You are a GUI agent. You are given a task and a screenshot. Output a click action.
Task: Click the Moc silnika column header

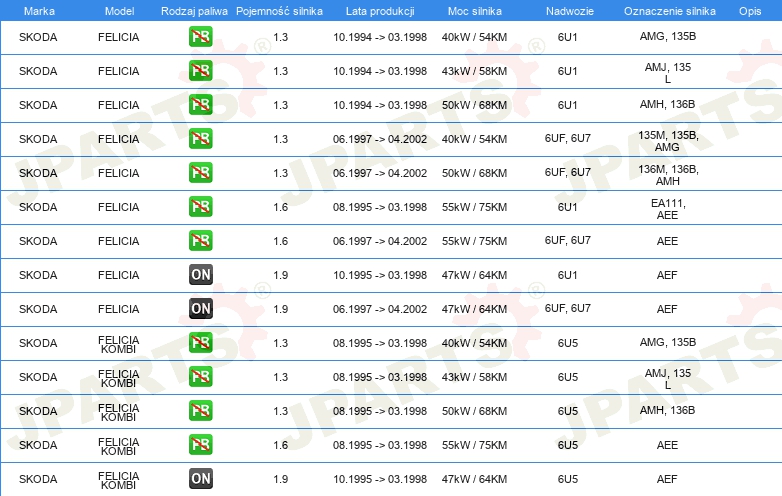[x=474, y=11]
